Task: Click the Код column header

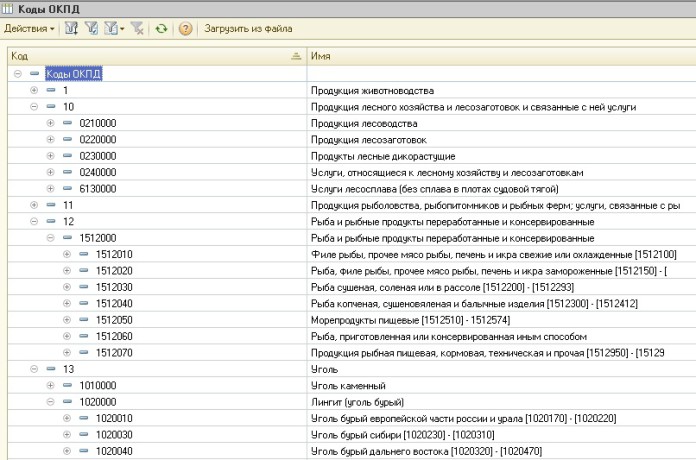Action: pos(157,56)
